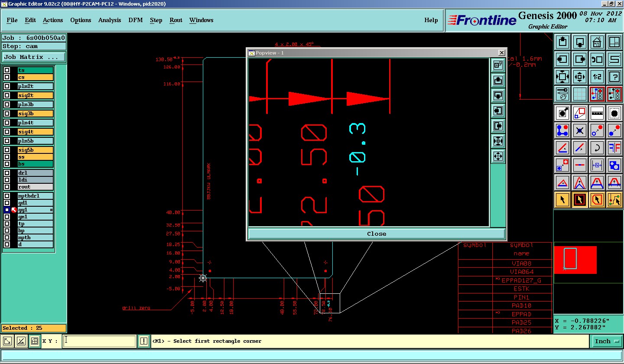Open the Options menu
This screenshot has height=364, width=624.
coord(81,20)
